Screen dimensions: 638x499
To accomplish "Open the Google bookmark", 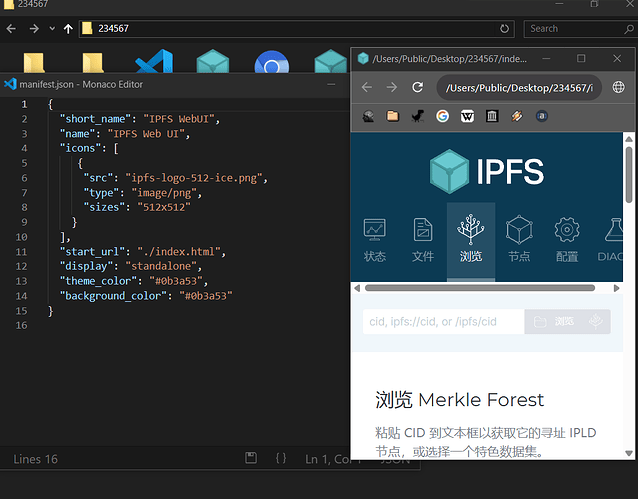I will click(442, 116).
